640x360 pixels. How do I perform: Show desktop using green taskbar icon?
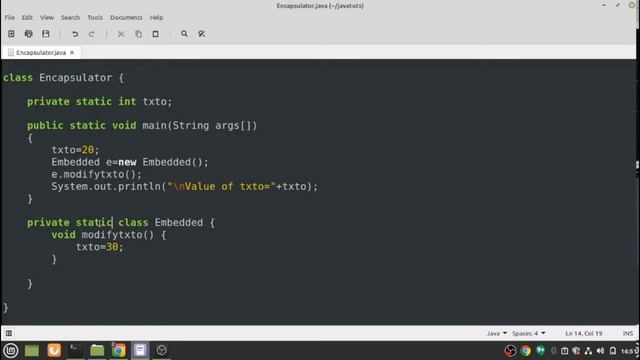pyautogui.click(x=32, y=350)
